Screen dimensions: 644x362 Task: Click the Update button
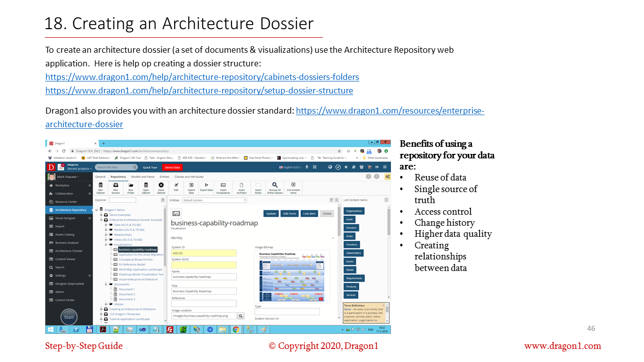[x=271, y=214]
